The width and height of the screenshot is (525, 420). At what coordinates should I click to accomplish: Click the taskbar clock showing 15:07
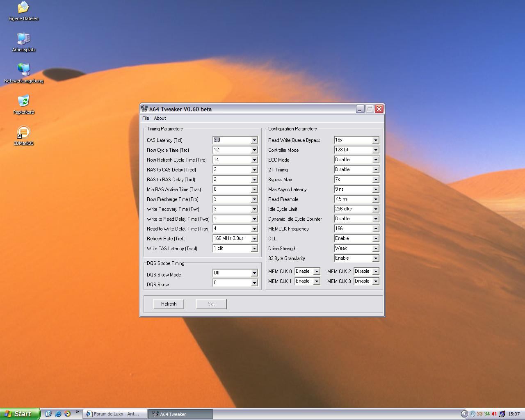(x=514, y=414)
